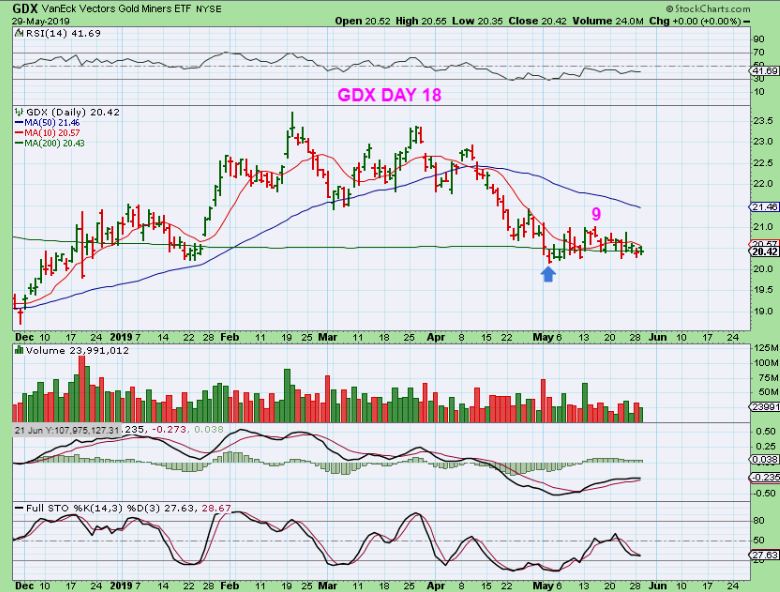Click the MA(10) 20.57 legend entry
Image resolution: width=780 pixels, height=592 pixels.
pos(47,133)
